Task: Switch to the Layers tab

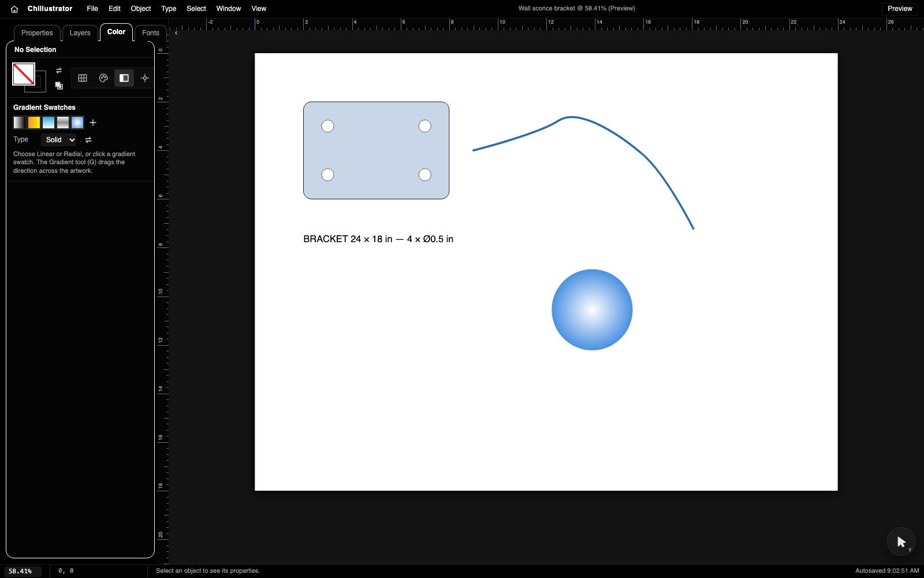Action: click(x=80, y=33)
